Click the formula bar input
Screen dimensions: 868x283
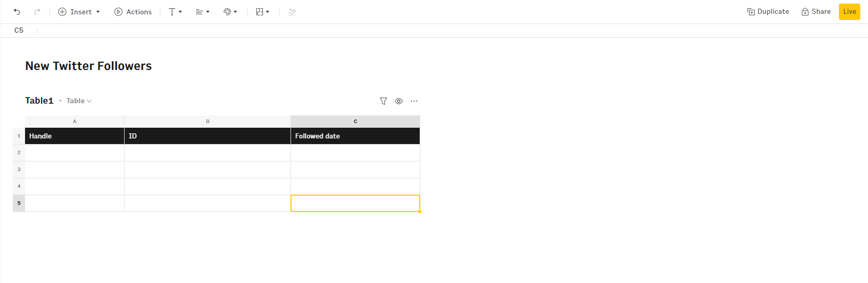pos(452,31)
